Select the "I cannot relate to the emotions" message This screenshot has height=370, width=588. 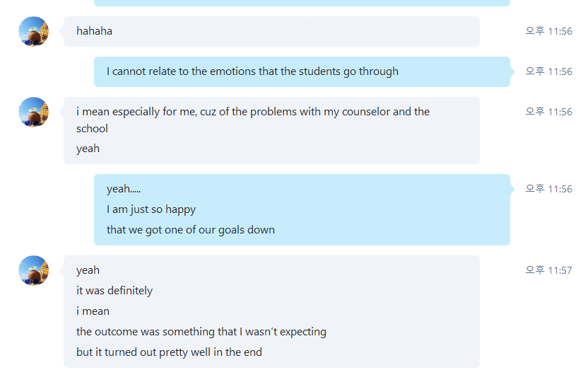(252, 71)
